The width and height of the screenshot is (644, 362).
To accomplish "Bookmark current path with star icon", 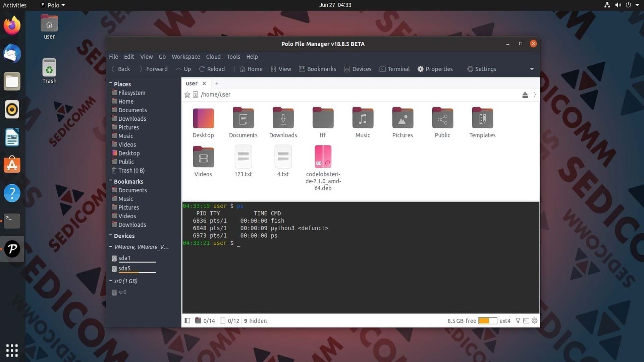I will (x=187, y=95).
